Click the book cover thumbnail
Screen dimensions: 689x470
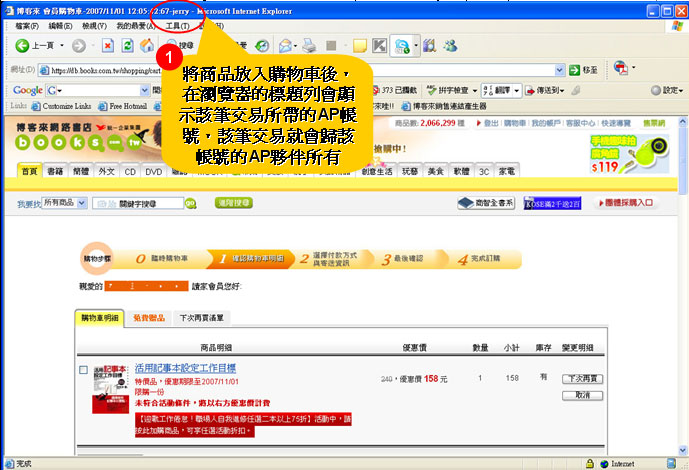click(111, 389)
